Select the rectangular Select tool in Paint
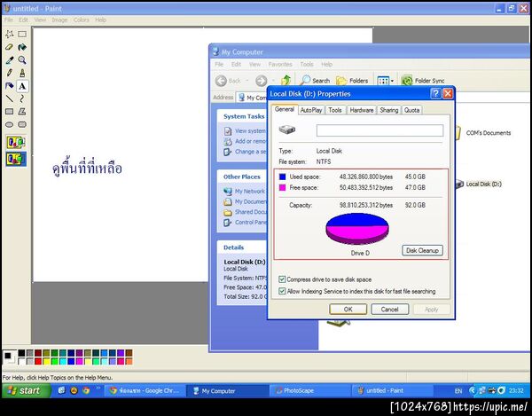Viewport: 532px width, 416px height. [22, 34]
